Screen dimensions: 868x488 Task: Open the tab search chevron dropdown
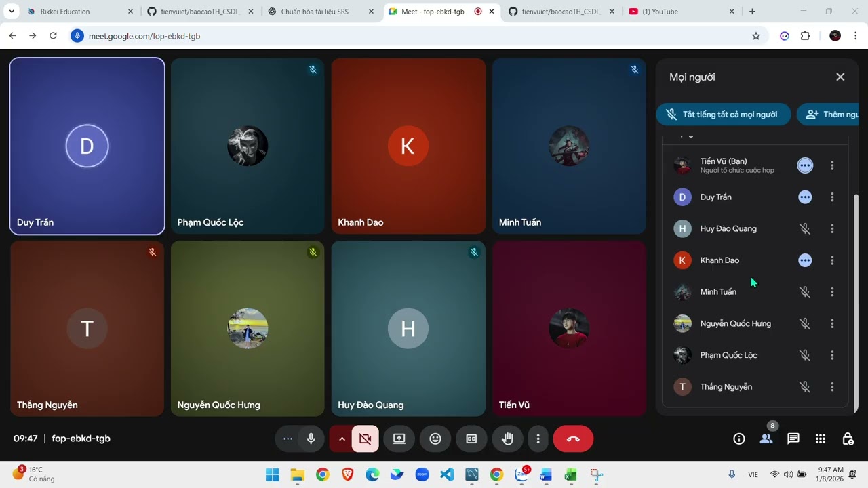tap(12, 12)
